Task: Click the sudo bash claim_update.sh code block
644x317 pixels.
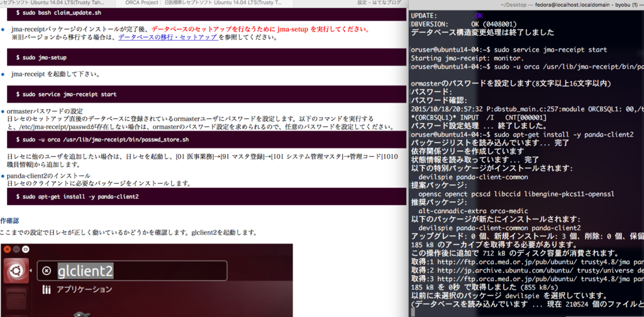Action: [206, 13]
